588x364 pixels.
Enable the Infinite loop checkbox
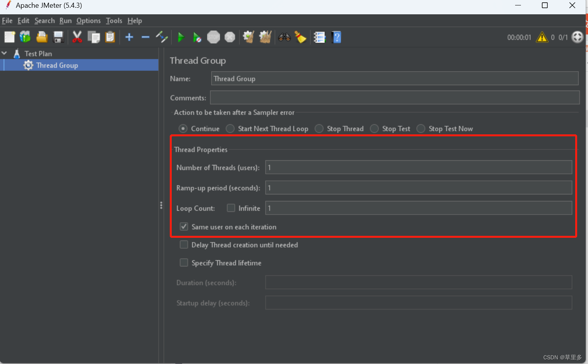click(x=231, y=208)
